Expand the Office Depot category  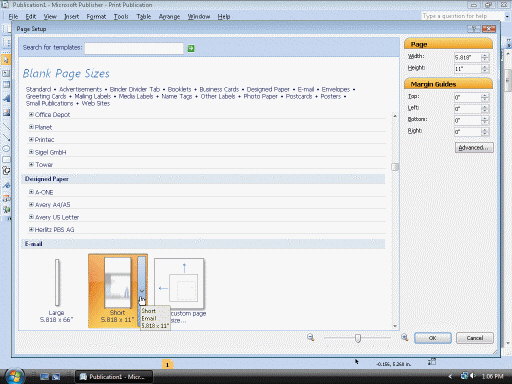point(31,114)
